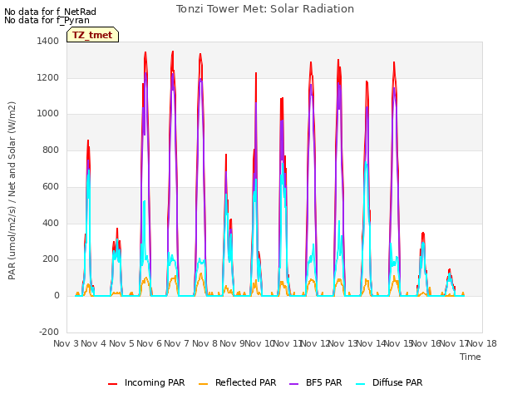Screen dimensions: 532x399
Task: Click the cyan Diffuse PAR legend swatch
Action: tap(361, 384)
